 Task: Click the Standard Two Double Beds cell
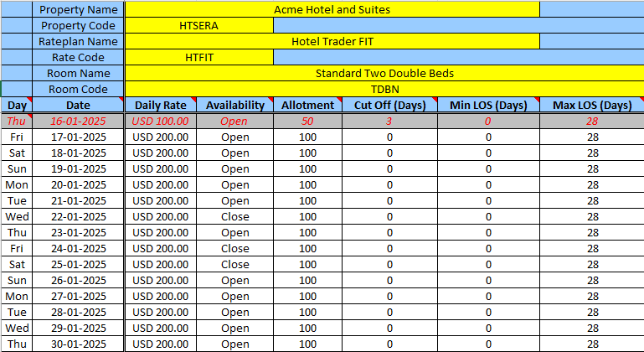(x=384, y=73)
